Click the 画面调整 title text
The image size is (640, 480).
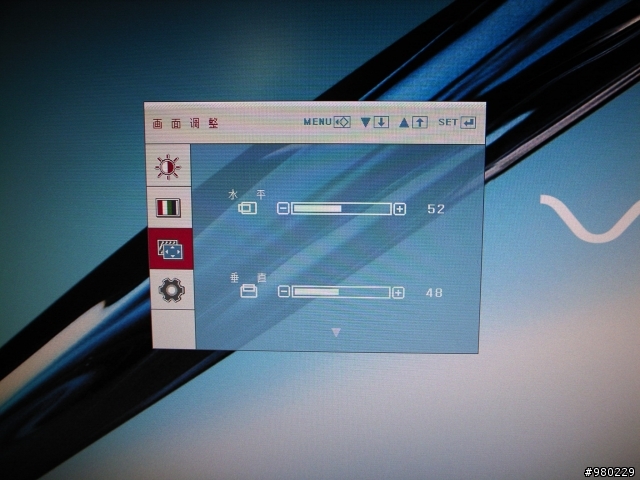pyautogui.click(x=185, y=123)
